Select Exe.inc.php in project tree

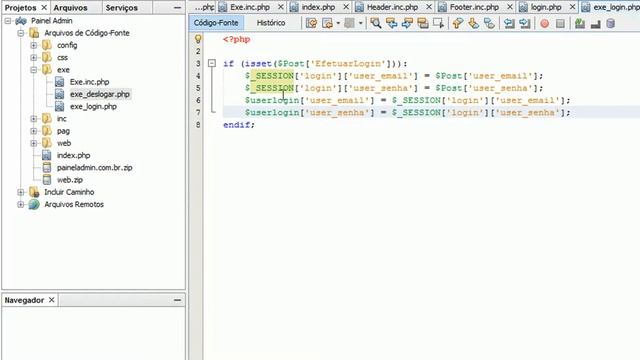pos(89,82)
